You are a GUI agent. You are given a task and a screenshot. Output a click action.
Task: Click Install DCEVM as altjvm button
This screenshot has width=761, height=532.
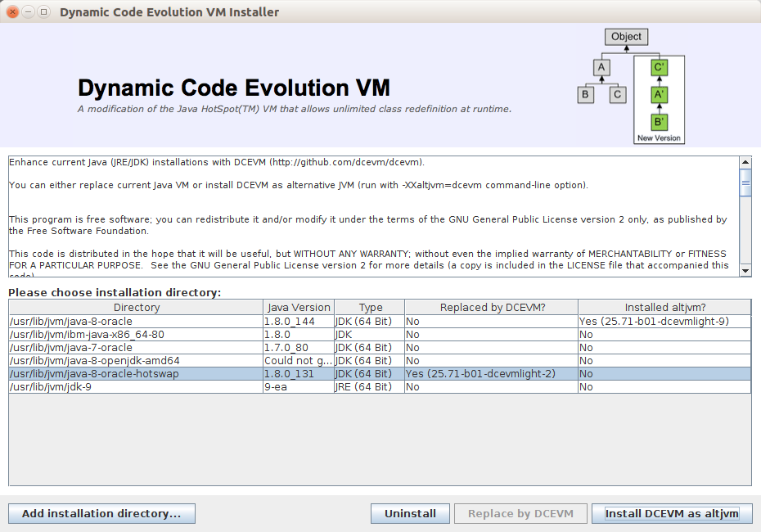click(x=671, y=513)
